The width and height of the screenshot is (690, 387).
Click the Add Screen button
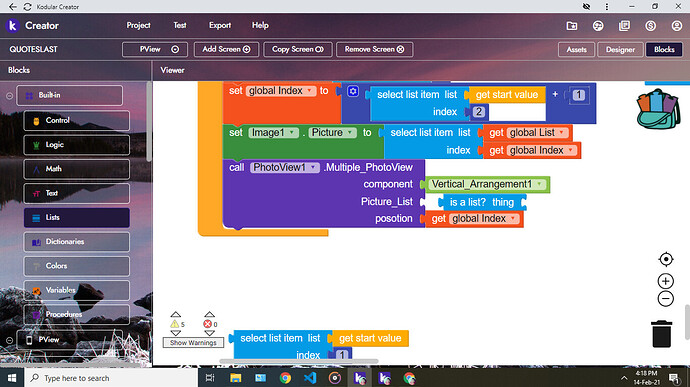pos(226,49)
